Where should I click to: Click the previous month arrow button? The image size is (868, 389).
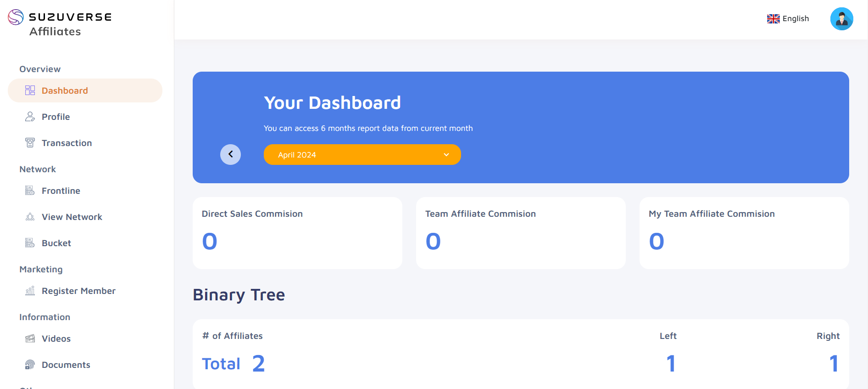[x=230, y=154]
